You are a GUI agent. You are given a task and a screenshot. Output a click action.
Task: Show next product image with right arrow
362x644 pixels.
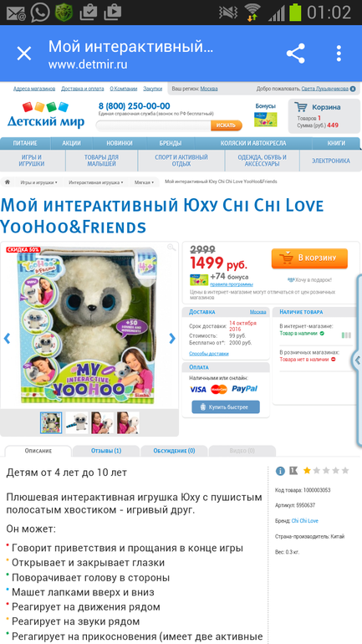[x=172, y=339]
